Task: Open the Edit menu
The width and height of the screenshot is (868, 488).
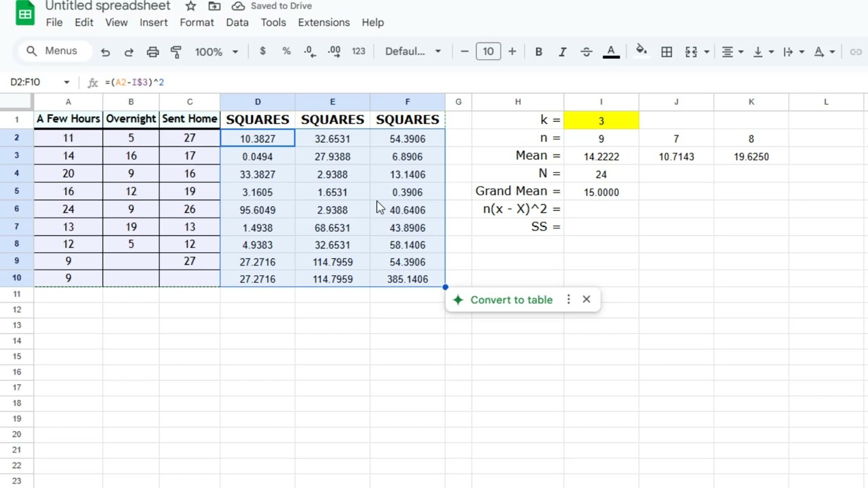Action: point(84,22)
